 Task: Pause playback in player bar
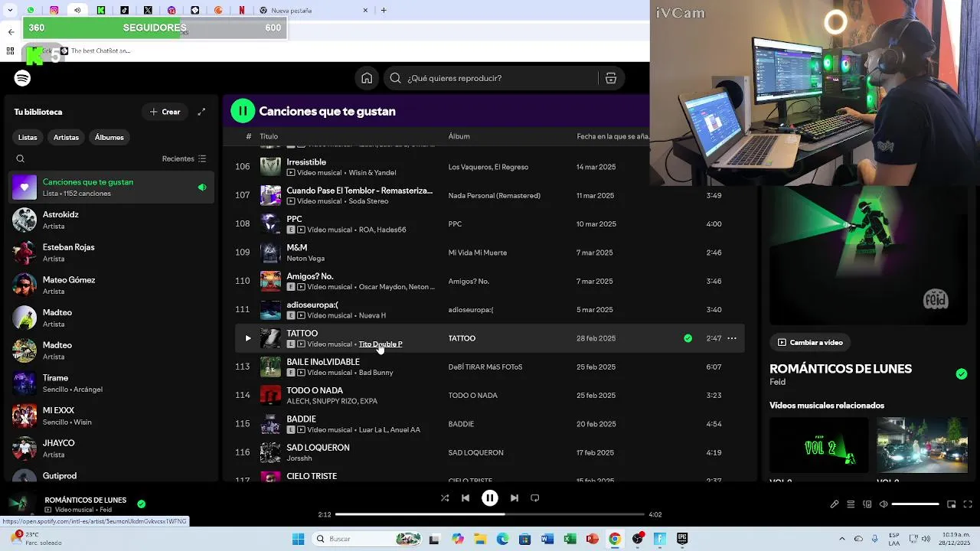490,498
